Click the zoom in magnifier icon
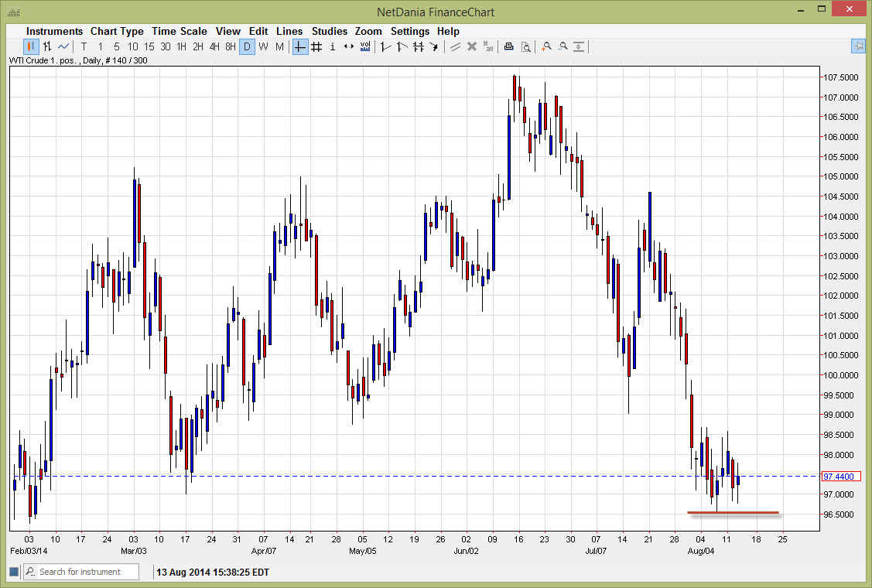The width and height of the screenshot is (872, 588). [x=546, y=46]
